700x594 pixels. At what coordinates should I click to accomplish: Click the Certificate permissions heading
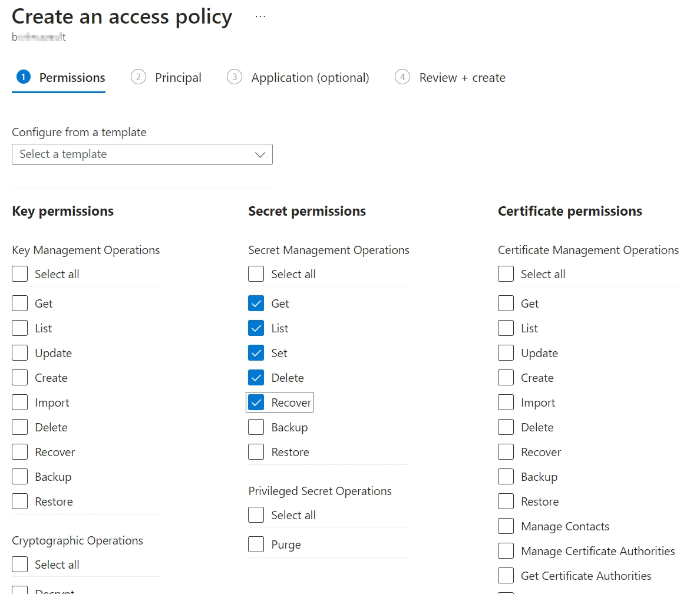[570, 211]
